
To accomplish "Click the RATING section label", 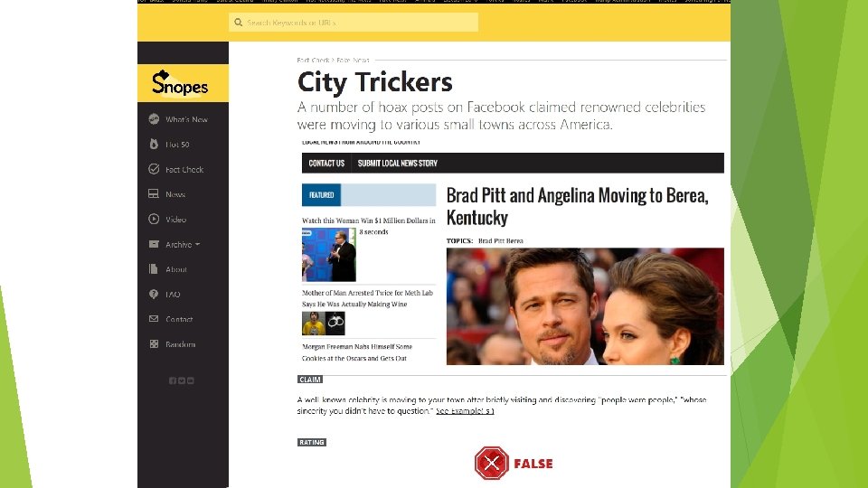I will pos(312,442).
